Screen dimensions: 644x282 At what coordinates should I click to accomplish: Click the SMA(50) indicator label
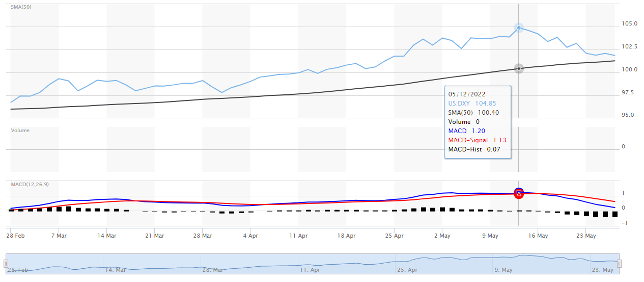point(19,7)
